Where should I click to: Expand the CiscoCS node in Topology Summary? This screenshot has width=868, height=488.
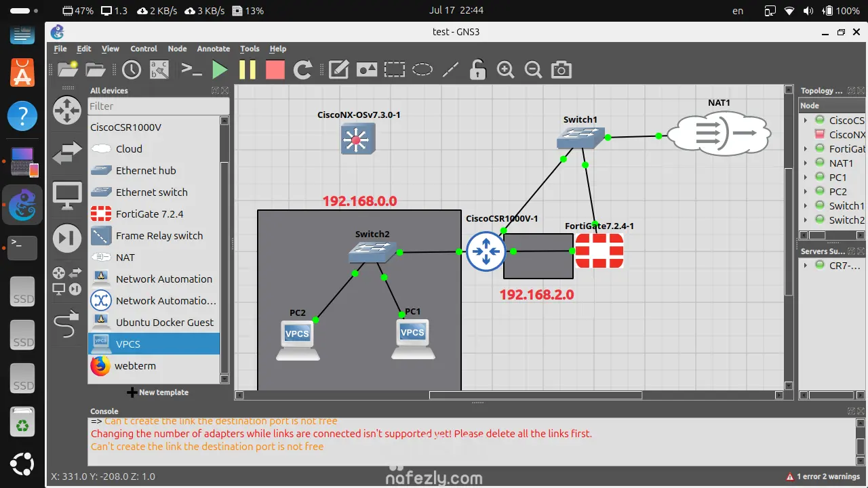click(806, 121)
